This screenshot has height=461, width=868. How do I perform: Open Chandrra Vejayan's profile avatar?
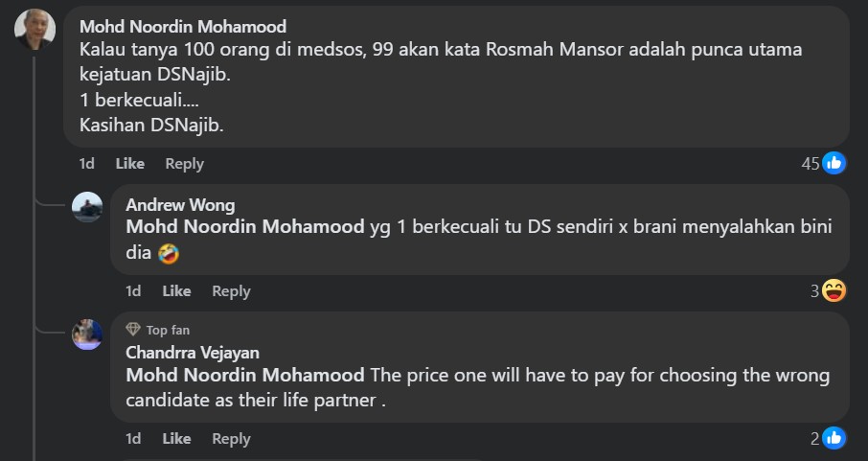[x=87, y=334]
